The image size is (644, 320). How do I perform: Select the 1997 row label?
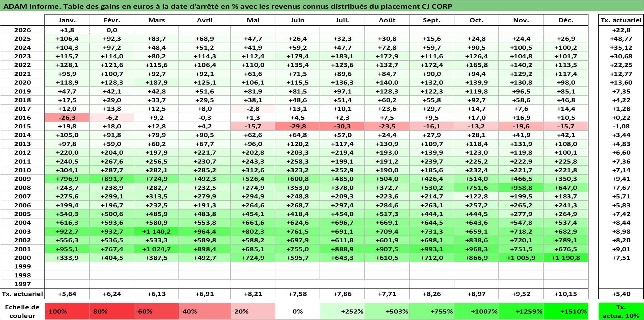[x=23, y=284]
